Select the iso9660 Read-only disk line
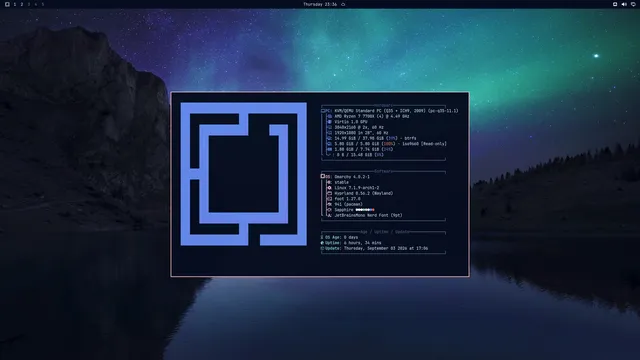 (391, 144)
